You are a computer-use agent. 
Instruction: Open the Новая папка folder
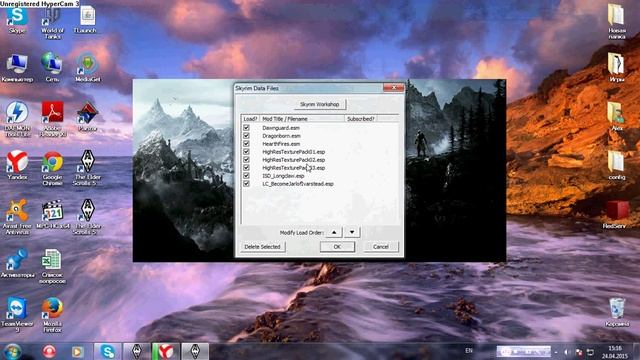(616, 22)
